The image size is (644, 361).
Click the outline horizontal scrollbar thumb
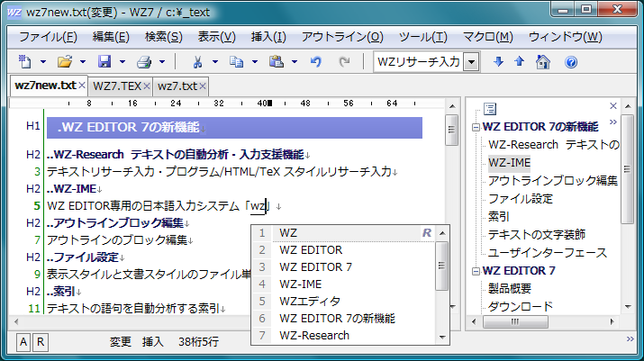pos(515,322)
